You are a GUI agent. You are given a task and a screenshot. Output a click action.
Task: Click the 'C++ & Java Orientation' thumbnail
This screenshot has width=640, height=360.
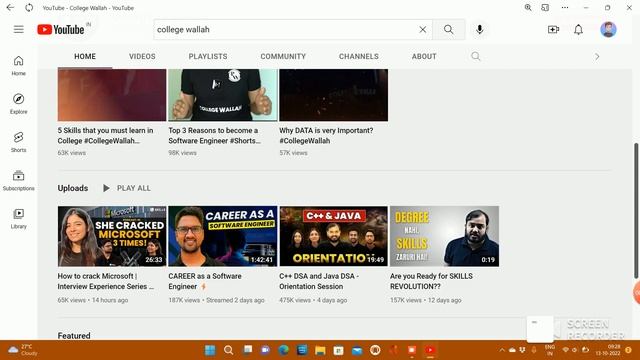click(333, 236)
